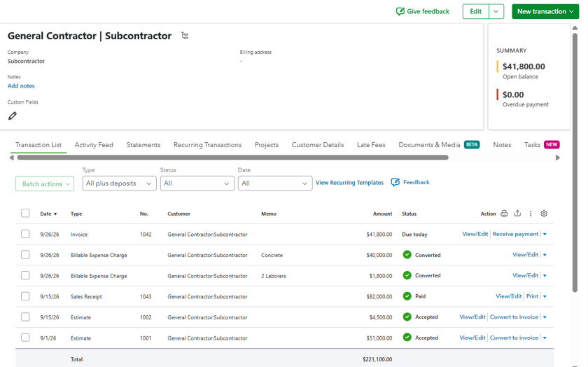
Task: Click the horizontal tab scrollbar thumb
Action: (x=233, y=158)
